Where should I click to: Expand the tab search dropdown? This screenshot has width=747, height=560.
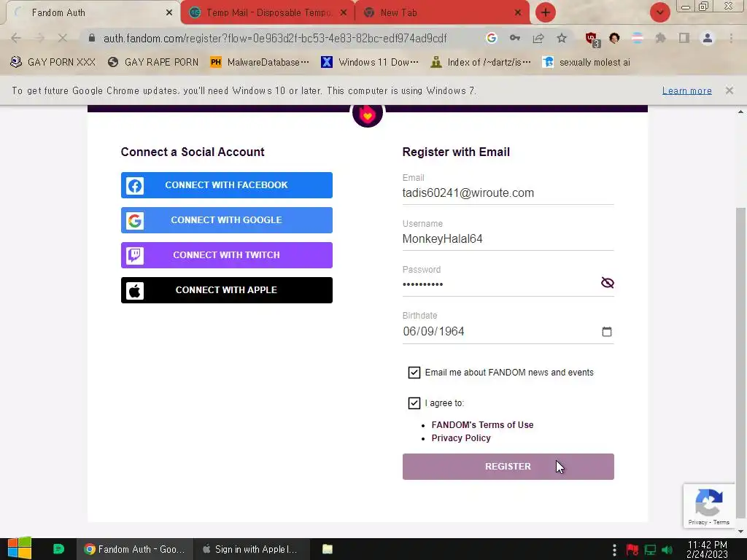click(x=659, y=12)
